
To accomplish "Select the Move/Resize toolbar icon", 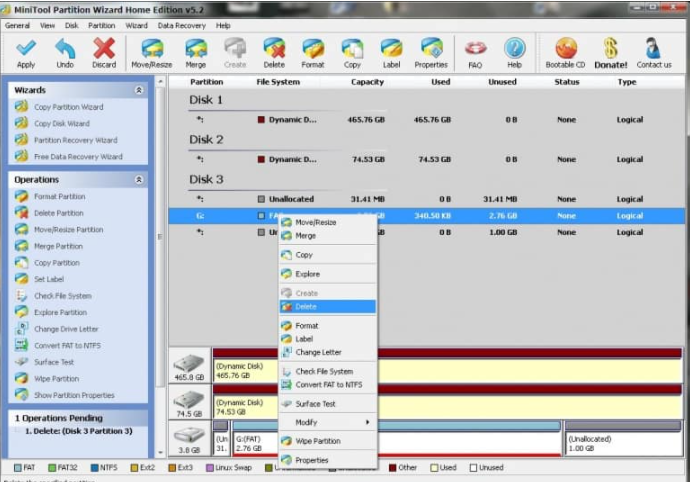I will 152,50.
